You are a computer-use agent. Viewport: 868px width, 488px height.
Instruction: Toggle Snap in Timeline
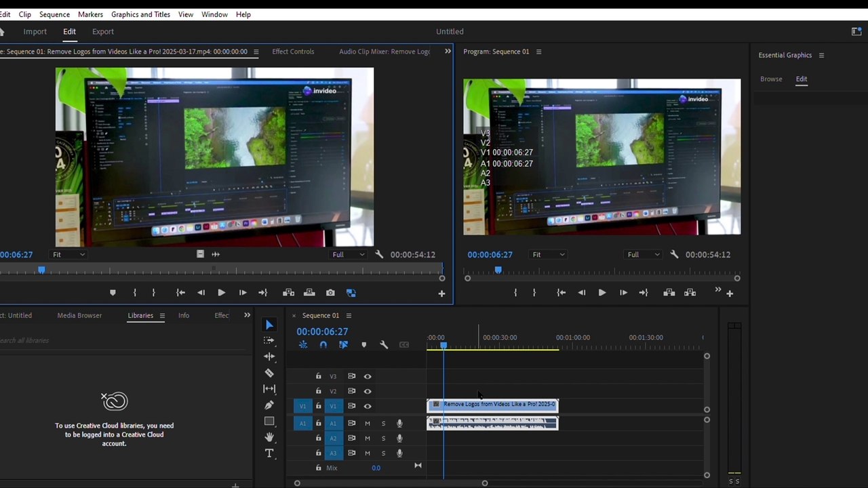[323, 345]
